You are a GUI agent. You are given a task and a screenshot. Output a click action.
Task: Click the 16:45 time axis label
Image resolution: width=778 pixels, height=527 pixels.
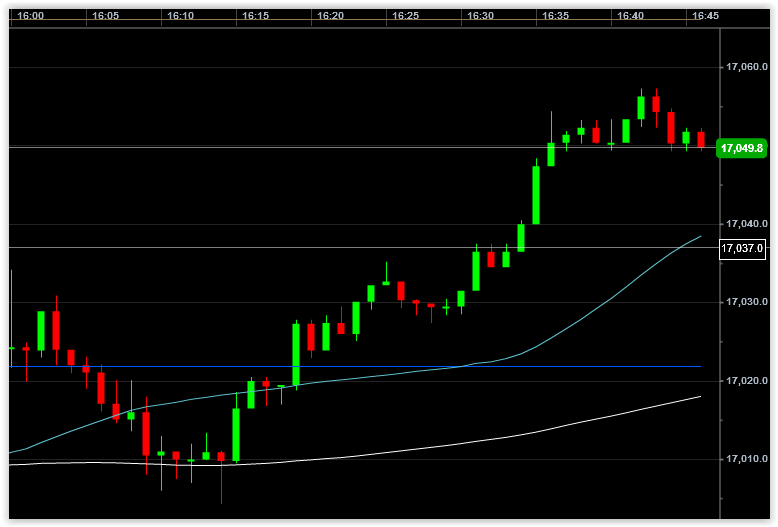pyautogui.click(x=705, y=16)
